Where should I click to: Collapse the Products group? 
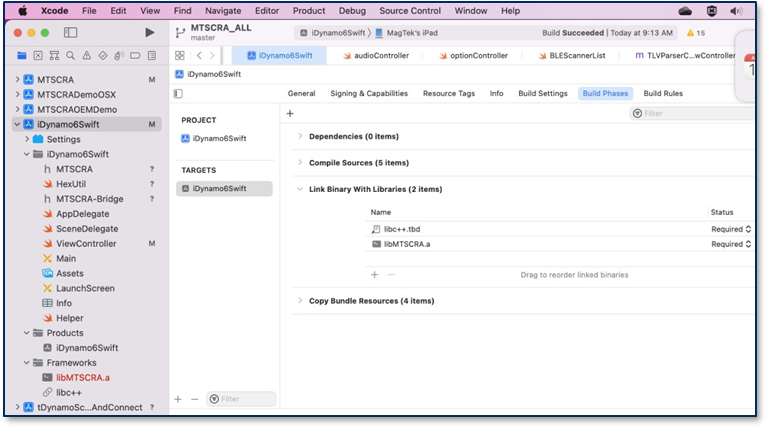[27, 333]
